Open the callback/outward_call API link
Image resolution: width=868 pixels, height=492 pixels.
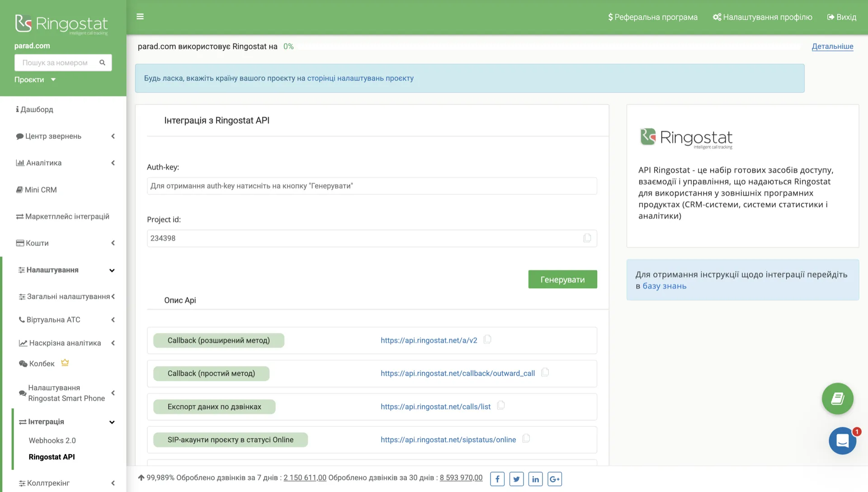coord(458,373)
